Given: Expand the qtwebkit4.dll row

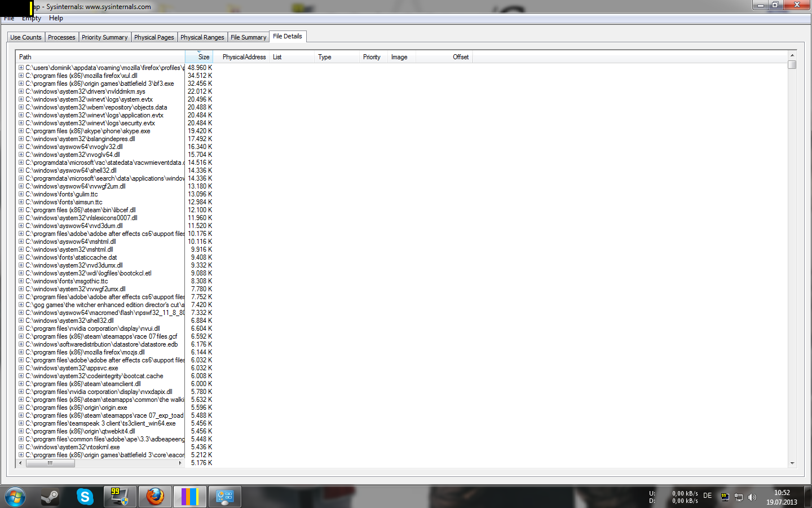Looking at the screenshot, I should click(x=21, y=431).
